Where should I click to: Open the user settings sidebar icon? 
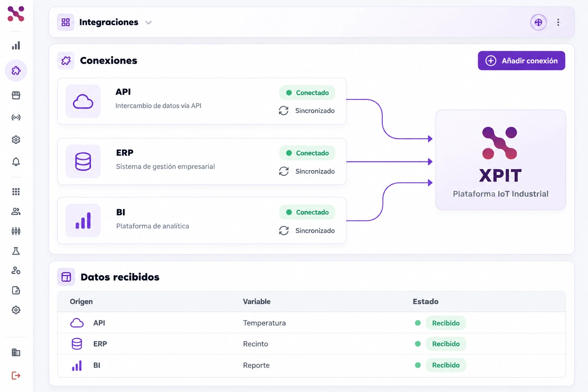point(16,271)
